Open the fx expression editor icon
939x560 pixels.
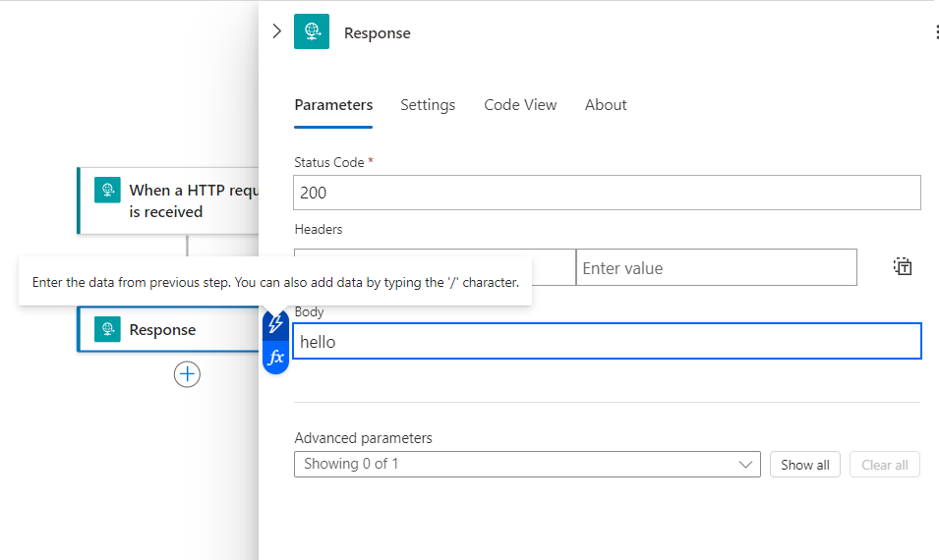[x=275, y=357]
